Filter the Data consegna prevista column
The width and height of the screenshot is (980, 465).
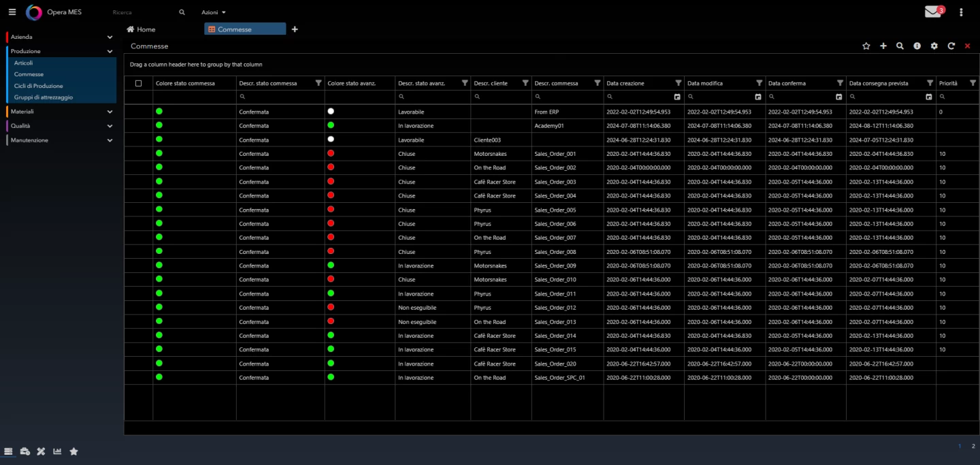930,83
